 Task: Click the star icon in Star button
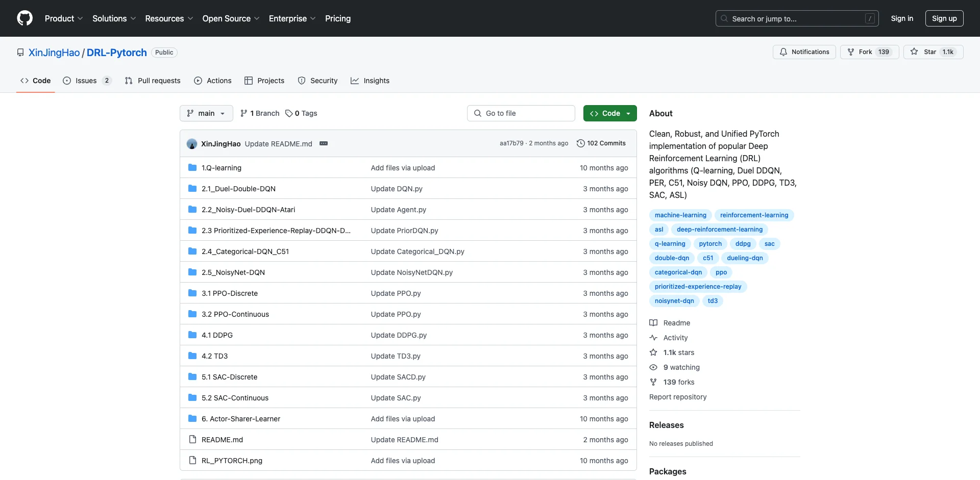914,52
